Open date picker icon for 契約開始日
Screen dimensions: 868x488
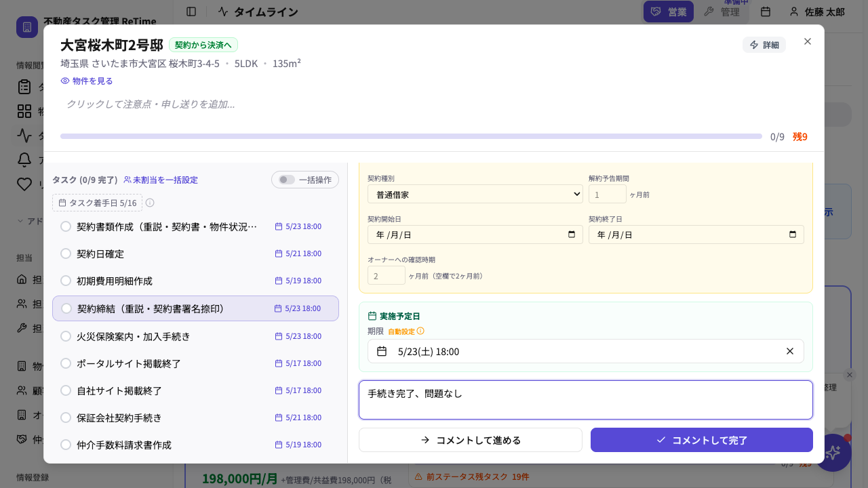[572, 235]
